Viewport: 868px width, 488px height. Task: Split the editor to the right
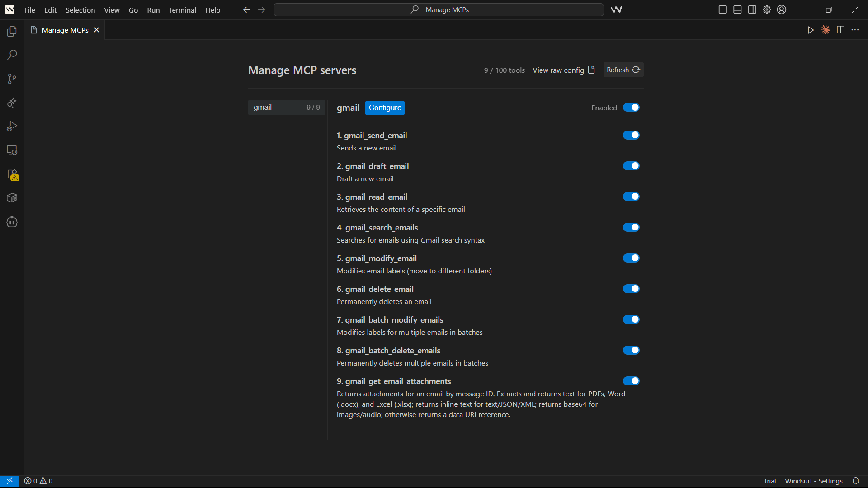[840, 30]
